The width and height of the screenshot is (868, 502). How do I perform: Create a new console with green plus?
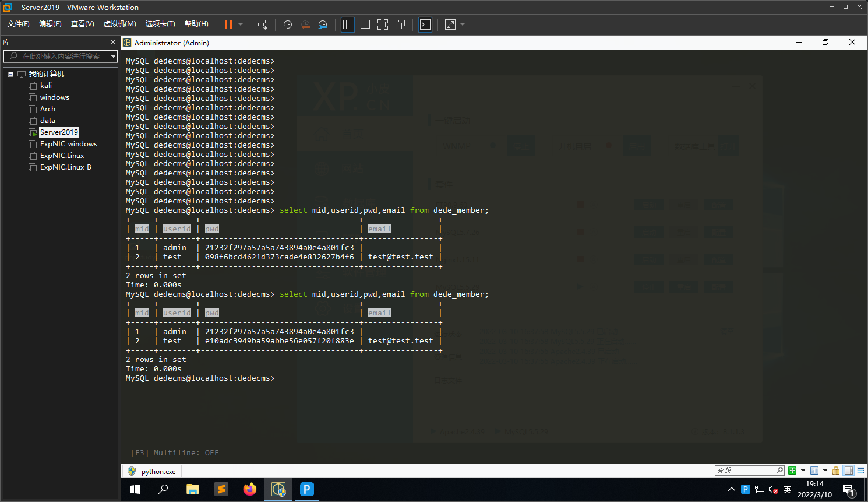[x=792, y=471]
